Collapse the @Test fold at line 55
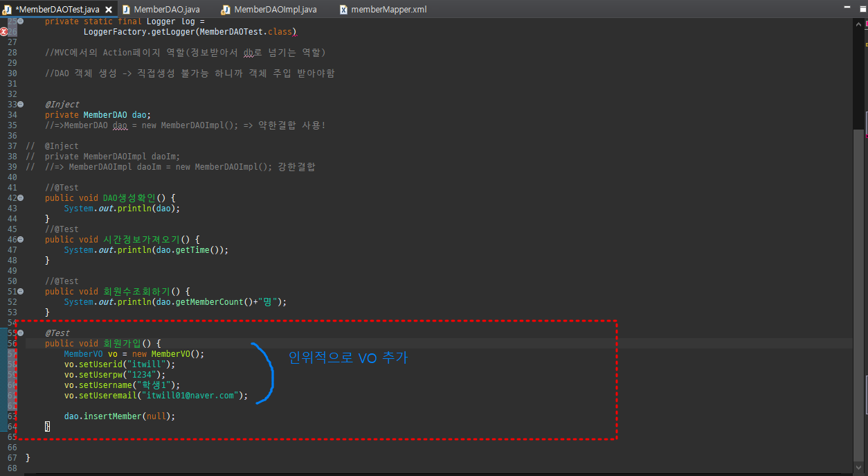The width and height of the screenshot is (868, 476). point(20,333)
